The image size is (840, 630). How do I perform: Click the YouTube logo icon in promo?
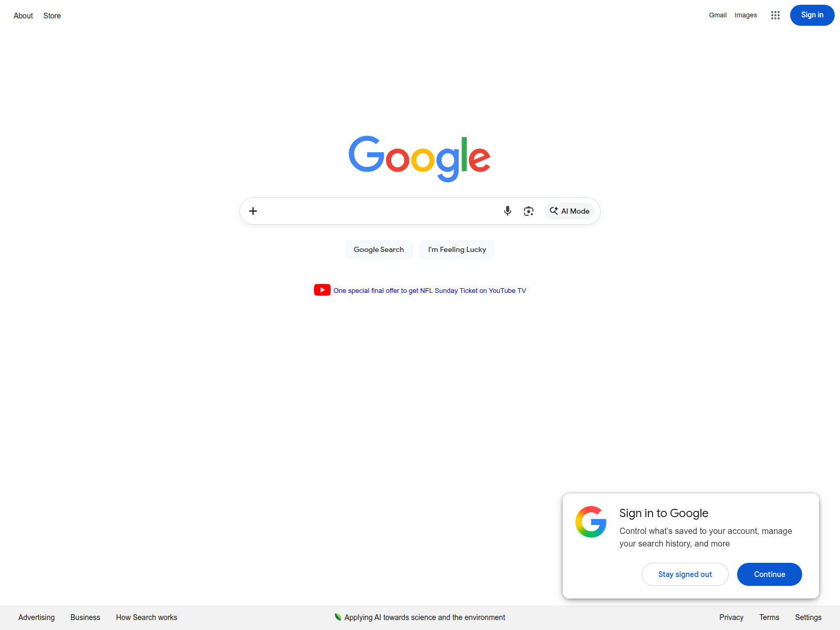coord(322,290)
